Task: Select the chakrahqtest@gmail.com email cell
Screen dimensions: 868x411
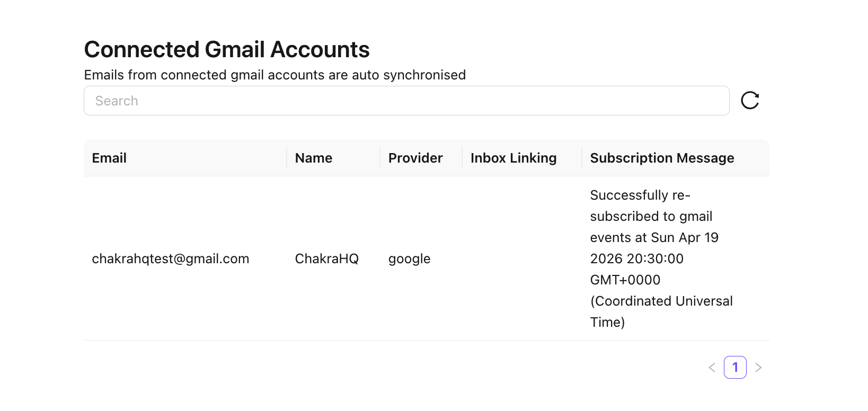Action: (x=171, y=258)
